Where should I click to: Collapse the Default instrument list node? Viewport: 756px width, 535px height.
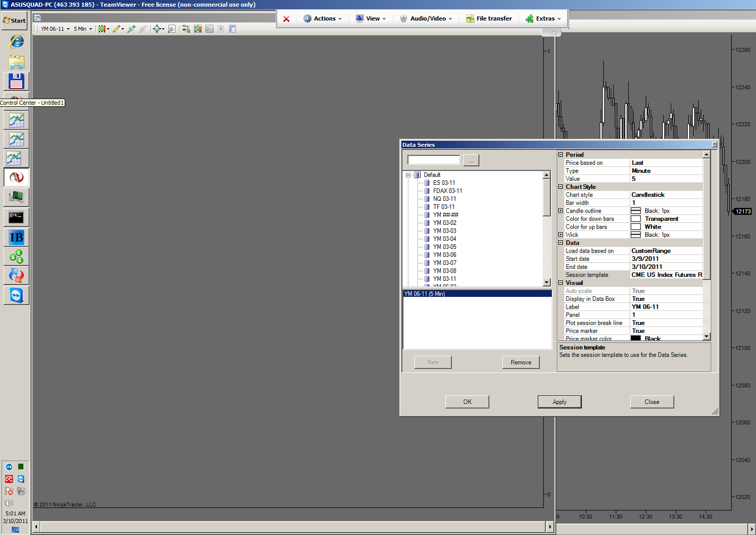[x=409, y=175]
